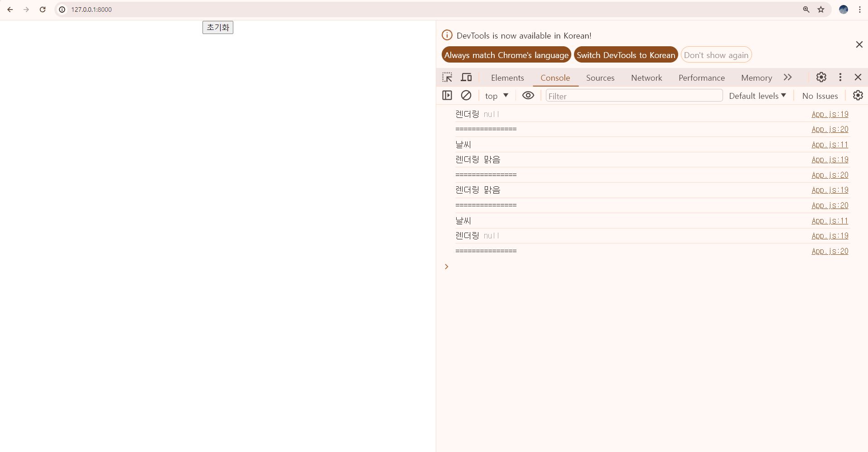Image resolution: width=868 pixels, height=452 pixels.
Task: Go forward with the browser forward arrow
Action: pos(26,10)
